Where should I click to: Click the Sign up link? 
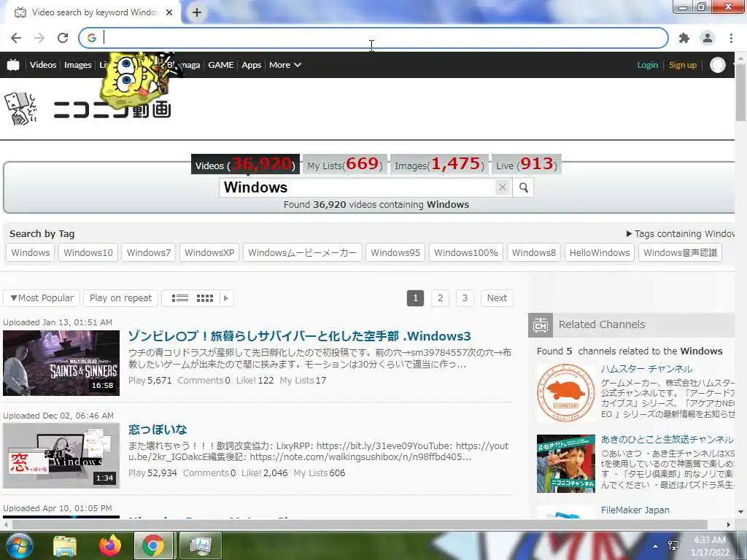682,65
